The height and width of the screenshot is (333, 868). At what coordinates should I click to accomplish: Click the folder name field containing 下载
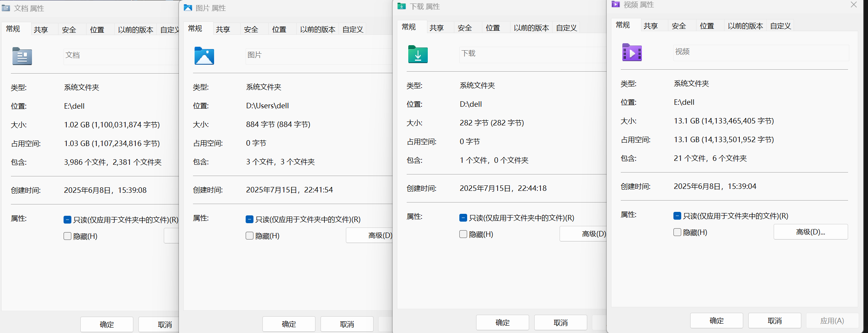tap(533, 55)
